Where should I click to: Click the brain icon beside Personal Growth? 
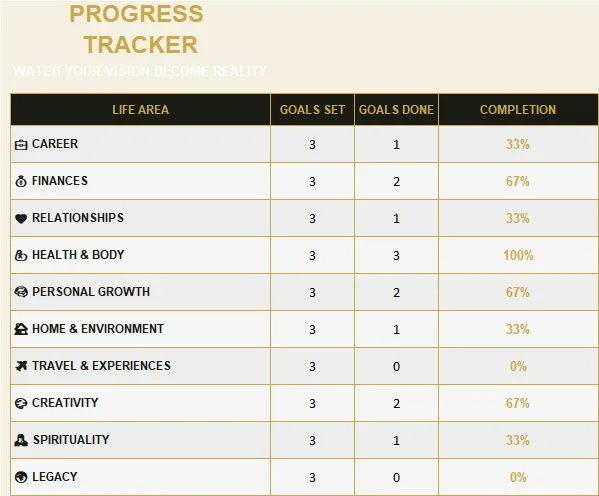point(21,292)
